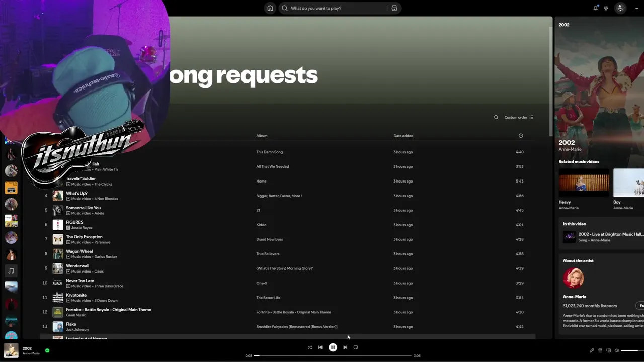Click the 2002 now-playing album cover
Viewport: 644px width, 362px height.
click(11, 350)
